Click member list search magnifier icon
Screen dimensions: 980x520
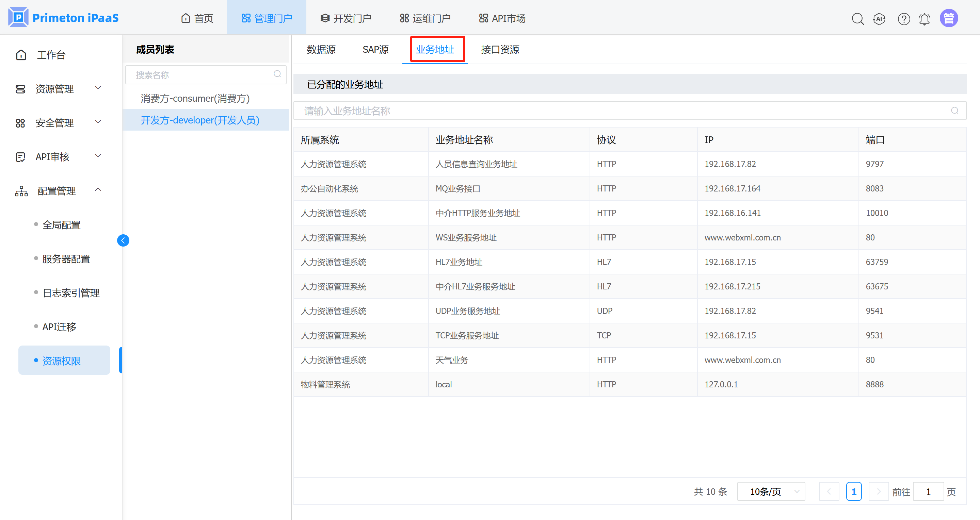point(277,74)
